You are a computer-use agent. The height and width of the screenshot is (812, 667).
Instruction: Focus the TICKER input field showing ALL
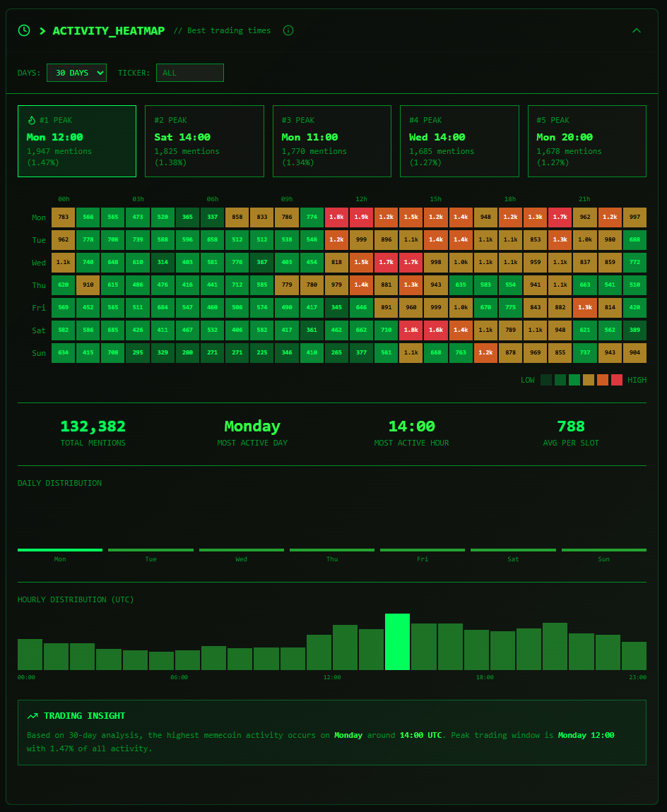(189, 73)
